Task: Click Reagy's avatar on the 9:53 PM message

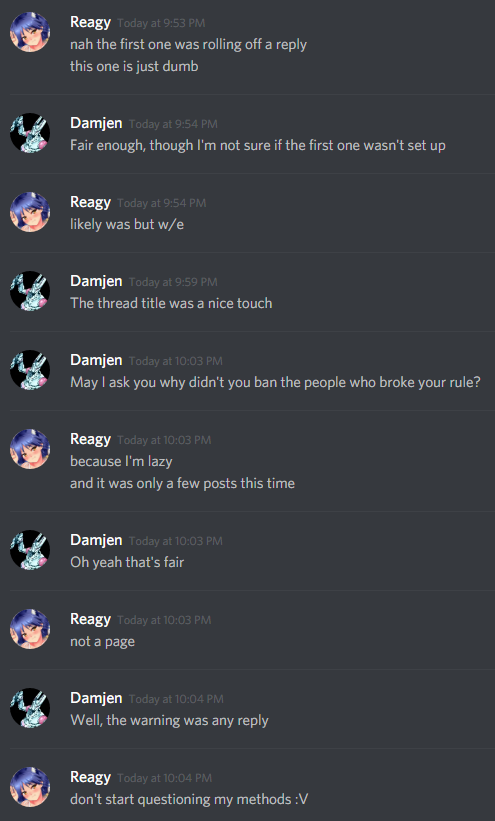Action: tap(30, 32)
